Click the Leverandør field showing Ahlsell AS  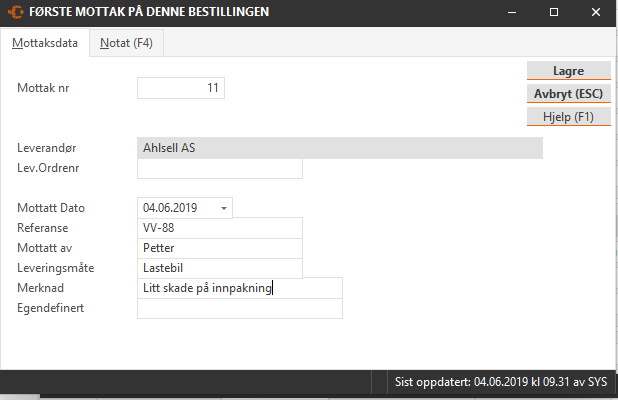tap(339, 148)
